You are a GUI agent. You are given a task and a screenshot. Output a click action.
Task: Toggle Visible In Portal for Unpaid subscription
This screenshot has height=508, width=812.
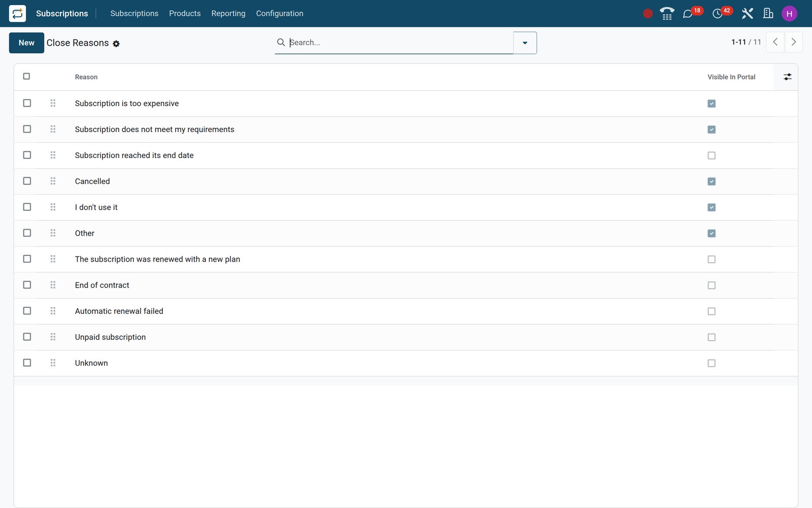(712, 337)
